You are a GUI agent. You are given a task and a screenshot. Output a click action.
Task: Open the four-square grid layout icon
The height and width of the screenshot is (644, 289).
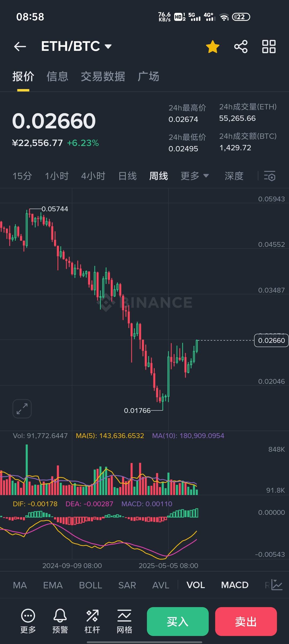[x=269, y=47]
